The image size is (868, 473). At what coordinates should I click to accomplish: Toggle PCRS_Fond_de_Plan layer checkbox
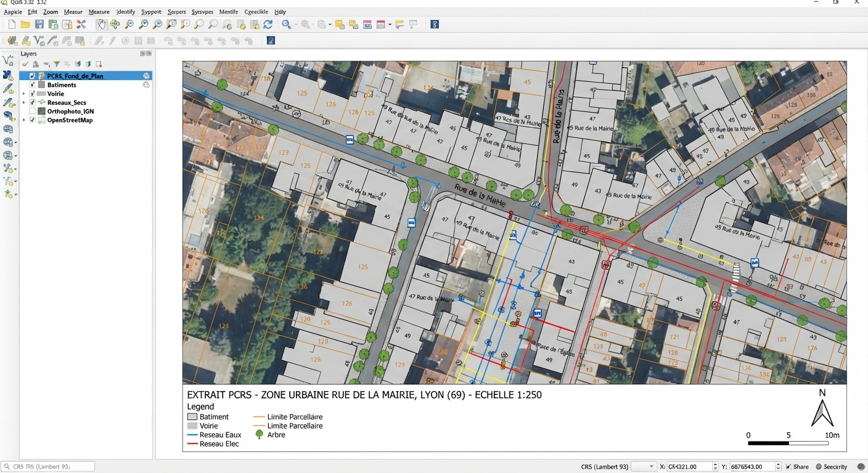point(33,76)
